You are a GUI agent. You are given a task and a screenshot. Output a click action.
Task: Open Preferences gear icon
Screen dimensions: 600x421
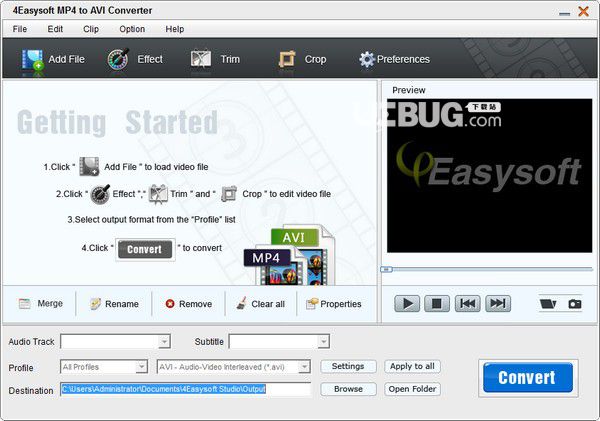click(x=367, y=59)
